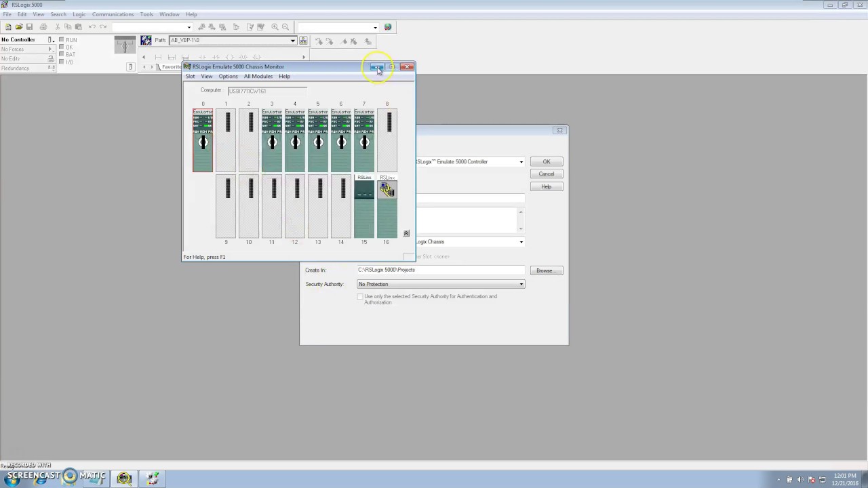Screen dimensions: 868x488
Task: Select Emulator module in slot 7
Action: coord(364,140)
